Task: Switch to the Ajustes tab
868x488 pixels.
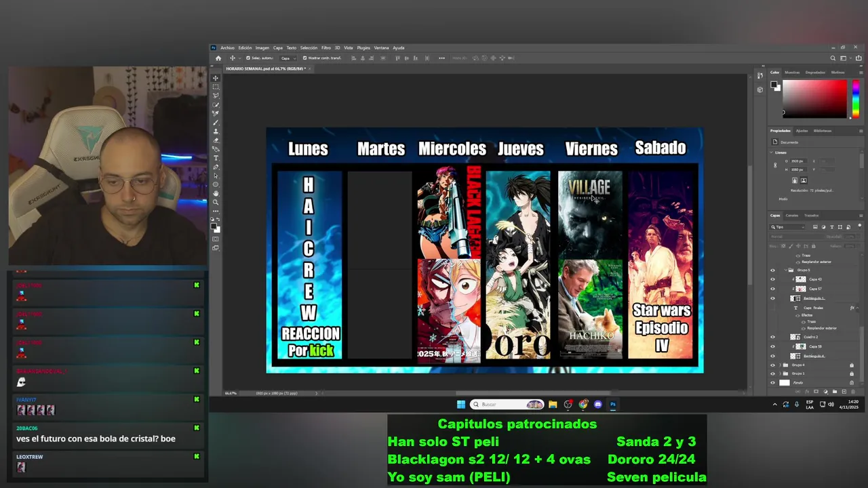Action: pos(802,131)
